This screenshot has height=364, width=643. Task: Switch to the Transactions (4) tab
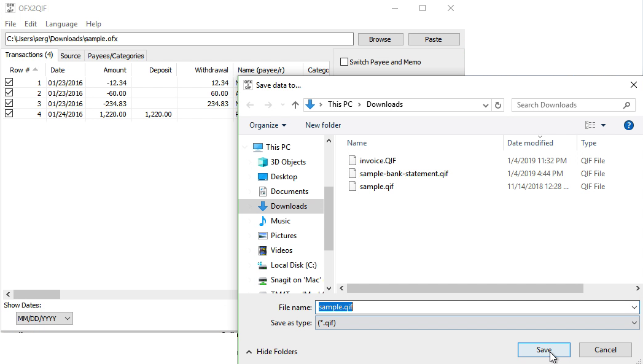pos(29,55)
